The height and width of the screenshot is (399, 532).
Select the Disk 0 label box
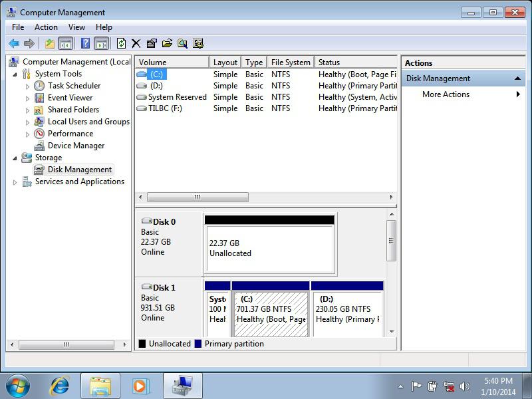click(169, 243)
